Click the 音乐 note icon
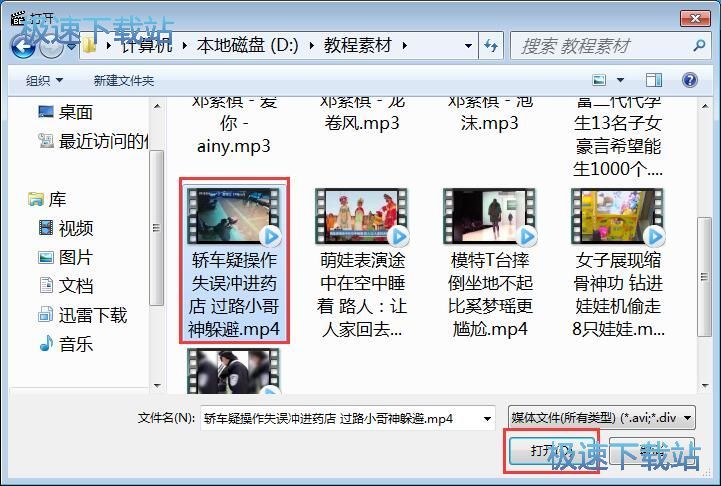 click(46, 343)
